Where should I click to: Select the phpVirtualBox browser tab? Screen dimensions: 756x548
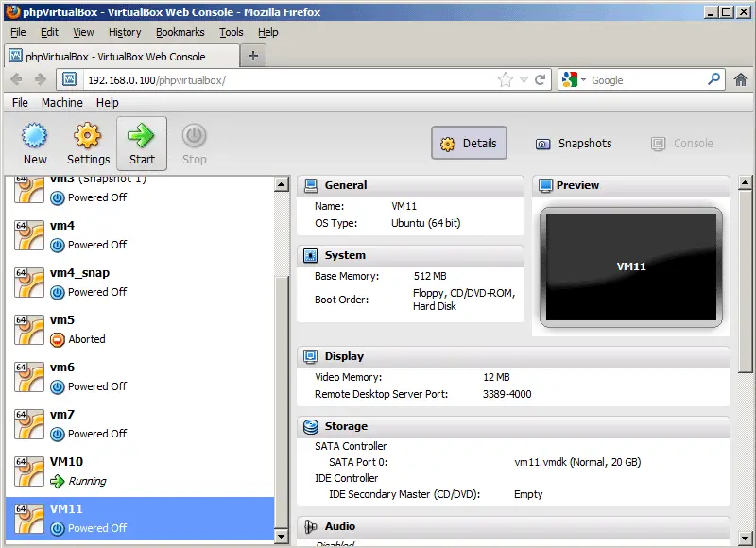click(122, 56)
